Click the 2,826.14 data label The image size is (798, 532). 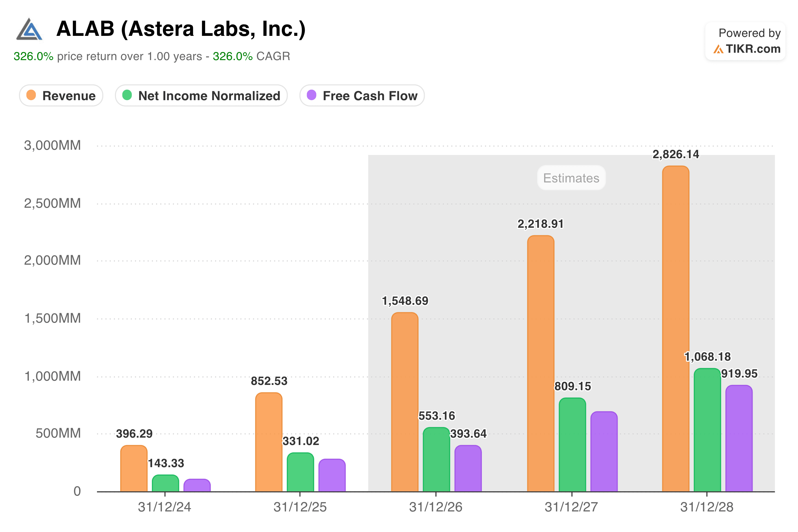click(676, 155)
